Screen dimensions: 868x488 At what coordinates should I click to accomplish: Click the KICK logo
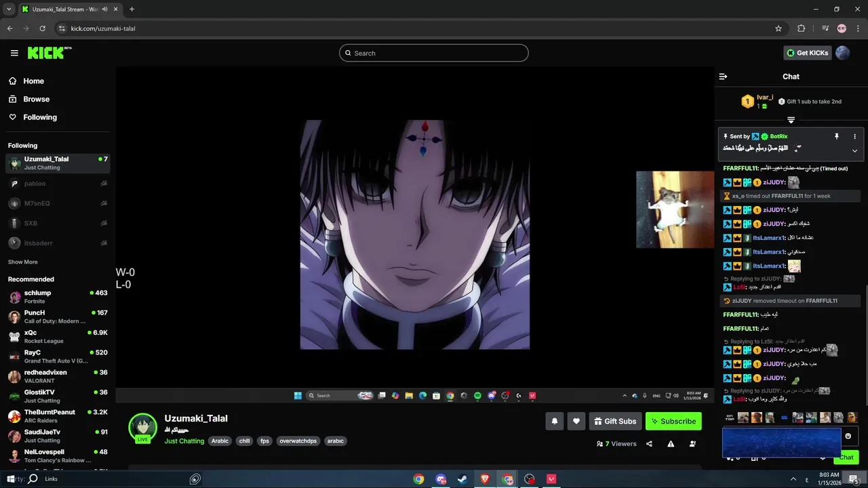coord(49,53)
